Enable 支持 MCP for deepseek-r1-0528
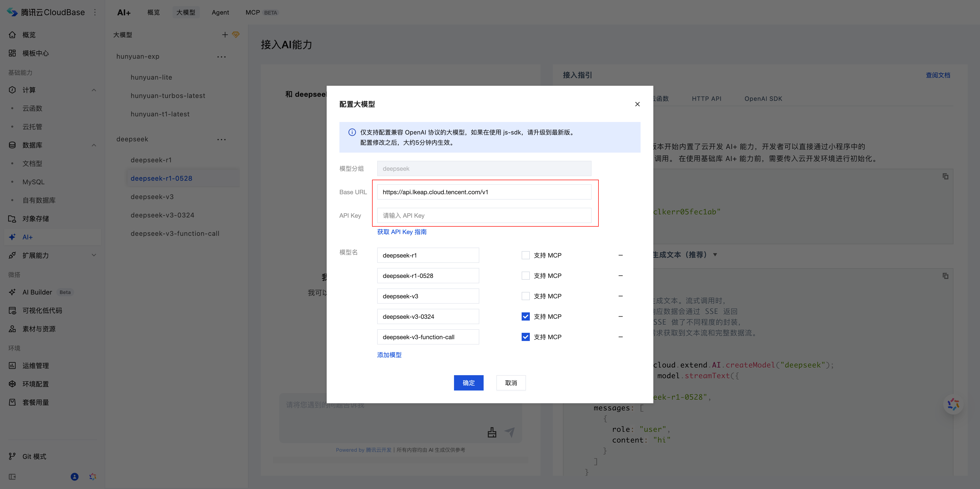The height and width of the screenshot is (489, 980). point(525,276)
